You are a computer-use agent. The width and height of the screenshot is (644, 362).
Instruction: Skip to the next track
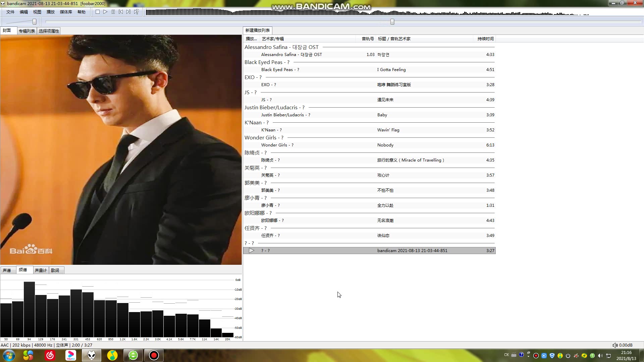[128, 12]
